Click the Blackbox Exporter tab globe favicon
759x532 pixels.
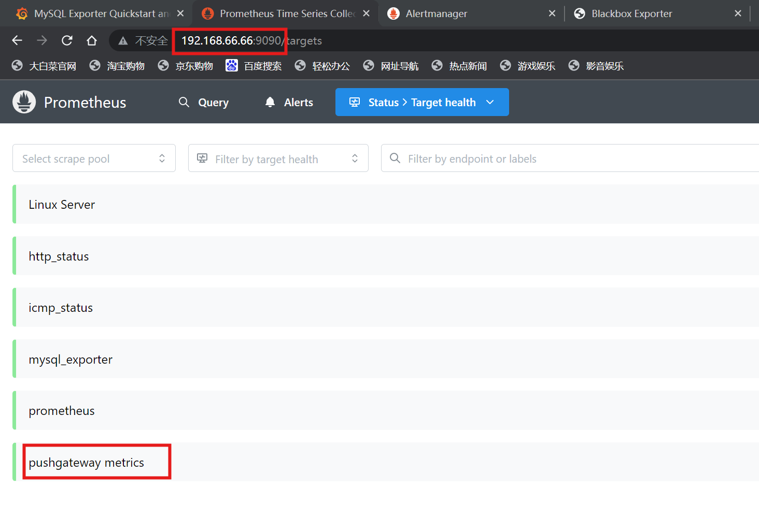point(580,13)
